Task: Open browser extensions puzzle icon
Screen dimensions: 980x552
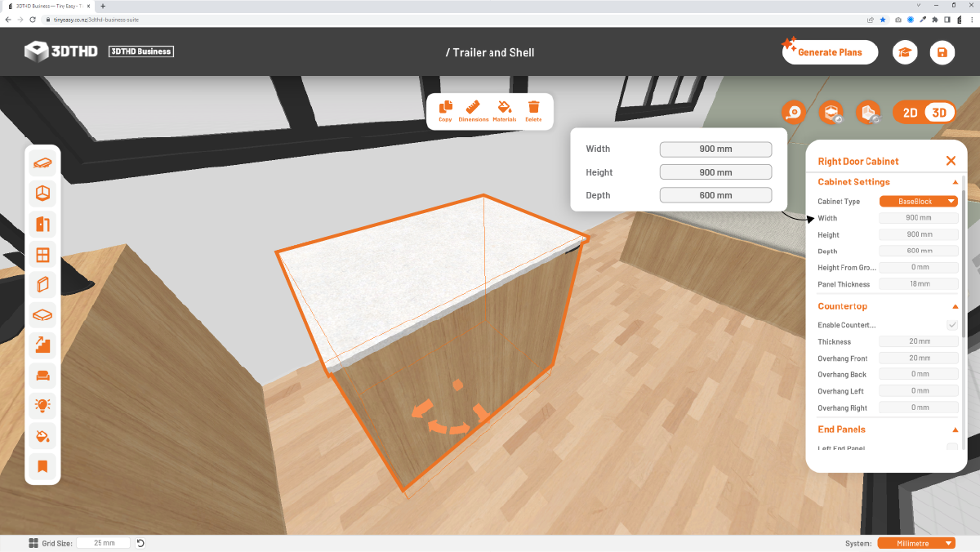Action: (x=937, y=19)
